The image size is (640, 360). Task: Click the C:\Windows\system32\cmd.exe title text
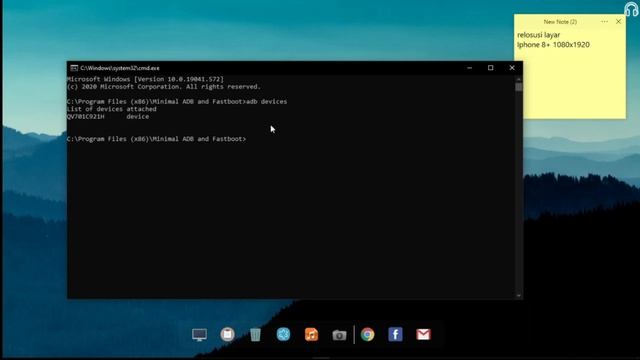pyautogui.click(x=120, y=68)
